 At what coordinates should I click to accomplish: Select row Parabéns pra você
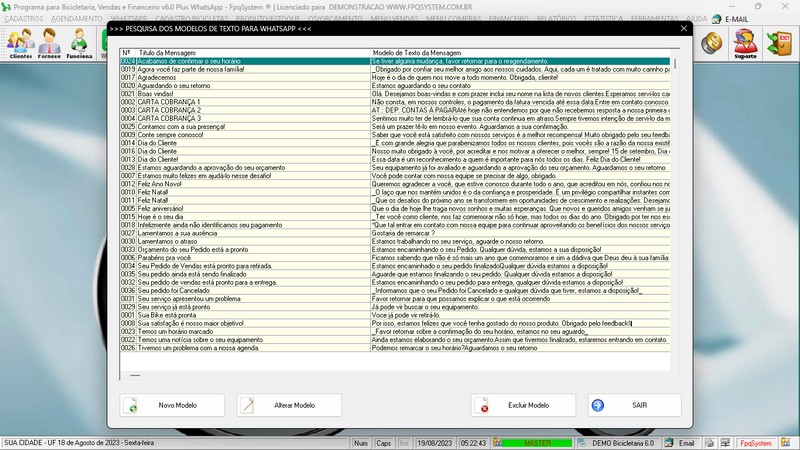tap(395, 258)
